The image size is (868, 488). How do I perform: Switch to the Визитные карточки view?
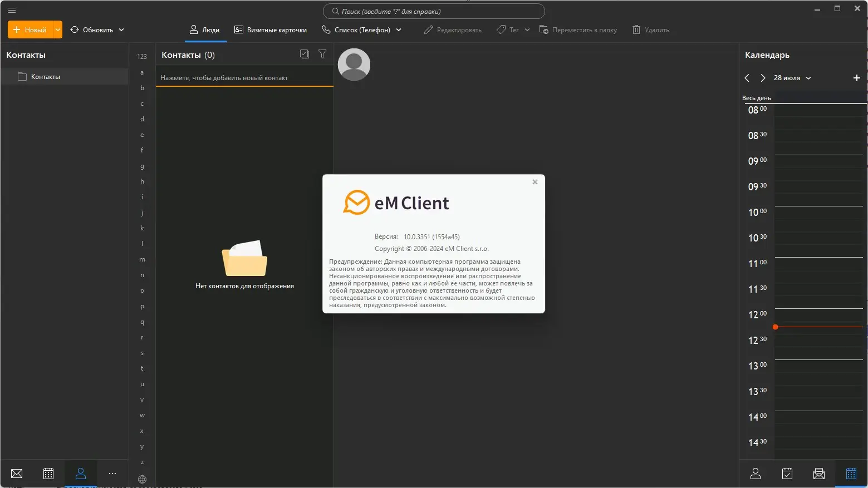(271, 30)
